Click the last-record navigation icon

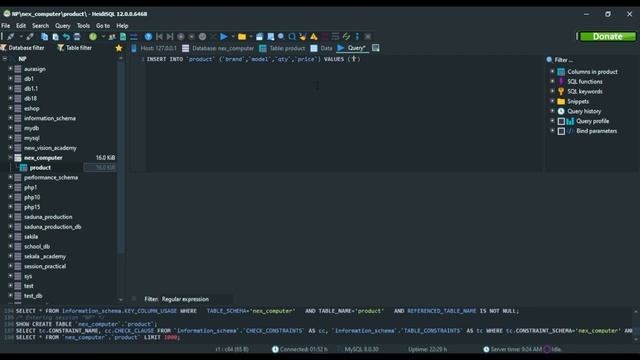tap(170, 37)
